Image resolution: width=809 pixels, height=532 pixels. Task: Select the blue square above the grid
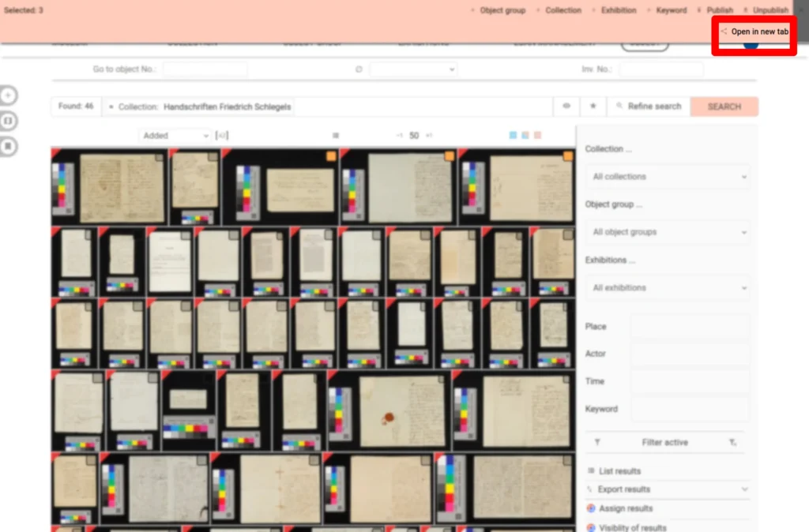(513, 135)
